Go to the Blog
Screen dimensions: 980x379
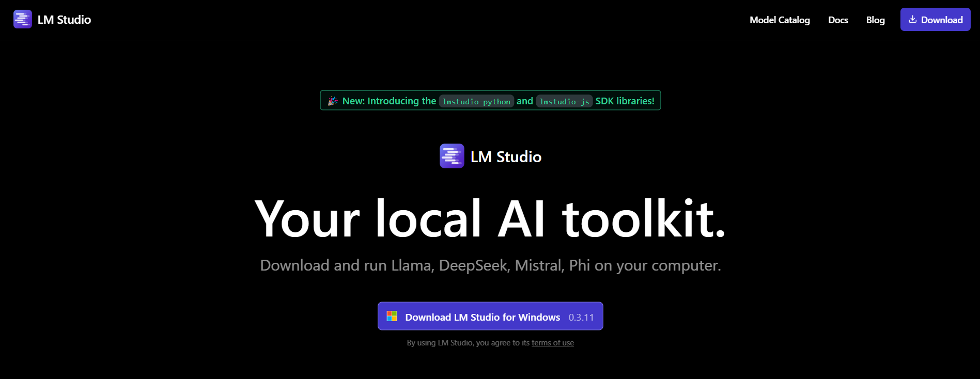(x=875, y=20)
